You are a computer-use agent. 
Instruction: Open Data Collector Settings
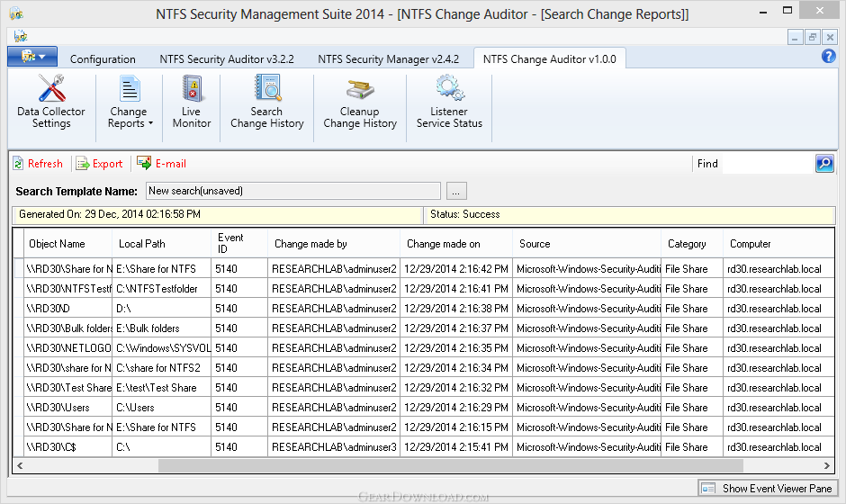pyautogui.click(x=51, y=102)
